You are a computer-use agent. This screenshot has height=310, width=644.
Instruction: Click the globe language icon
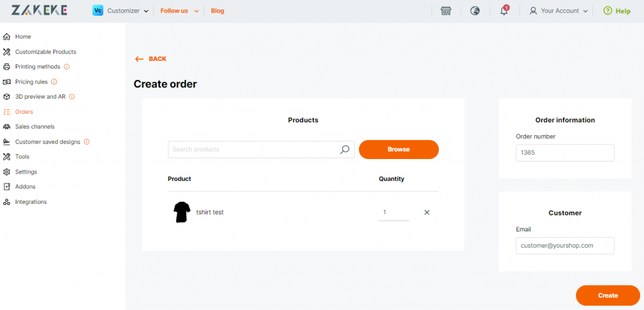[475, 11]
